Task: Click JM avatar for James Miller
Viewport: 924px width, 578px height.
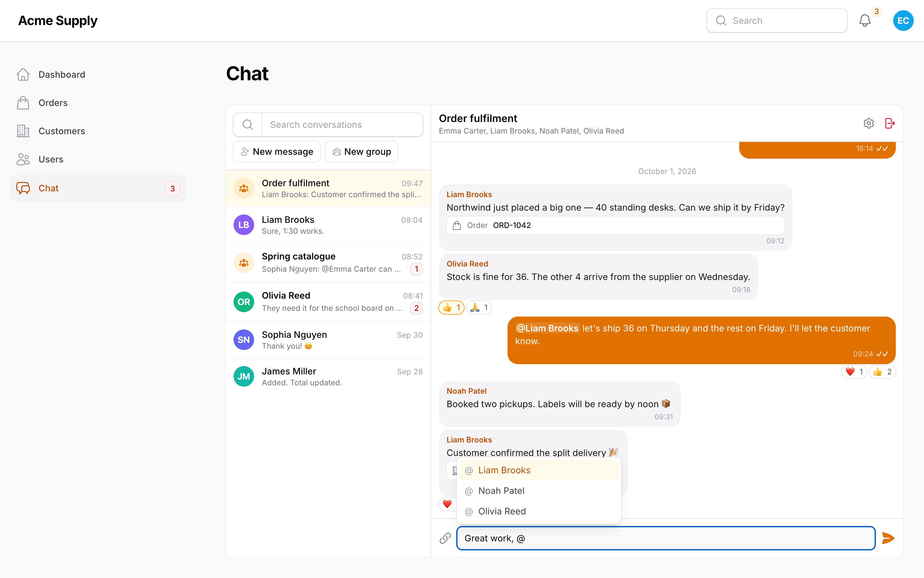Action: click(244, 377)
